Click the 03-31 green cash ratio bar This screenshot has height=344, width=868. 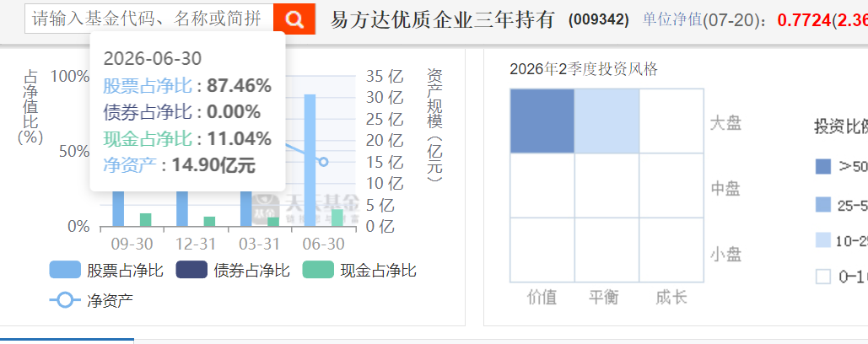pos(273,222)
